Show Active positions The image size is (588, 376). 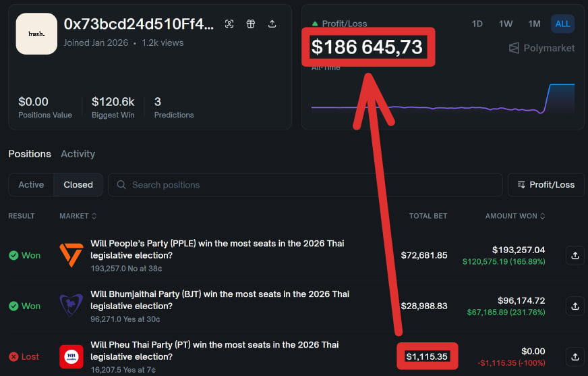point(31,184)
